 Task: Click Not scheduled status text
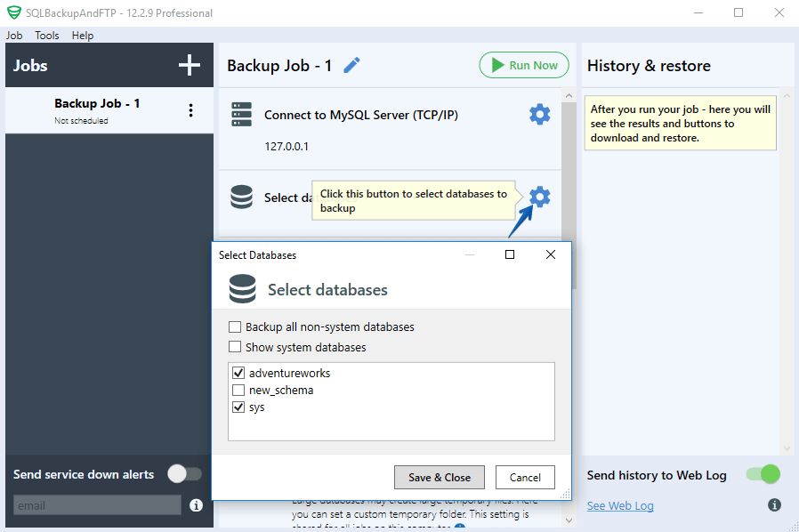[82, 121]
